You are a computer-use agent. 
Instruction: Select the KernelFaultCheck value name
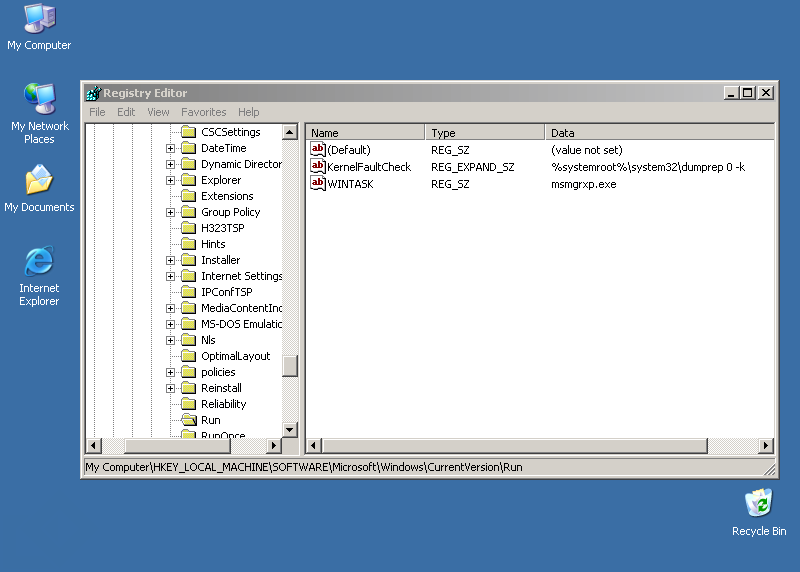coord(369,167)
